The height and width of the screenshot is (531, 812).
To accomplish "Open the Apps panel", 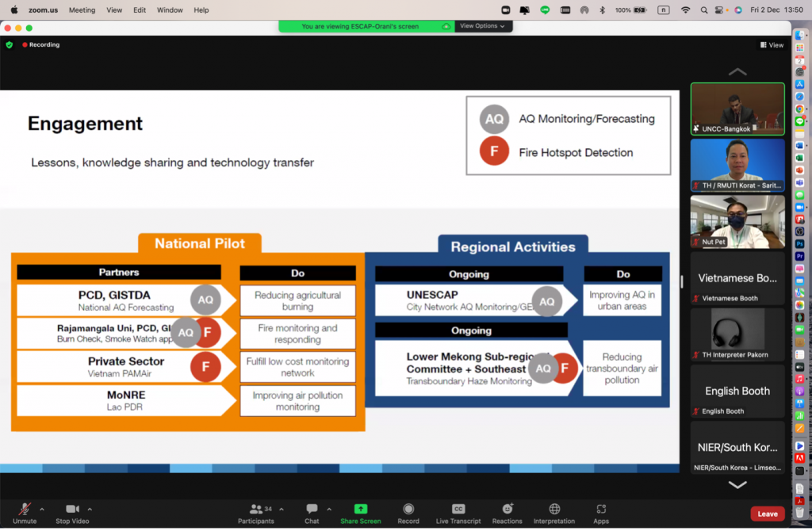I will click(601, 509).
